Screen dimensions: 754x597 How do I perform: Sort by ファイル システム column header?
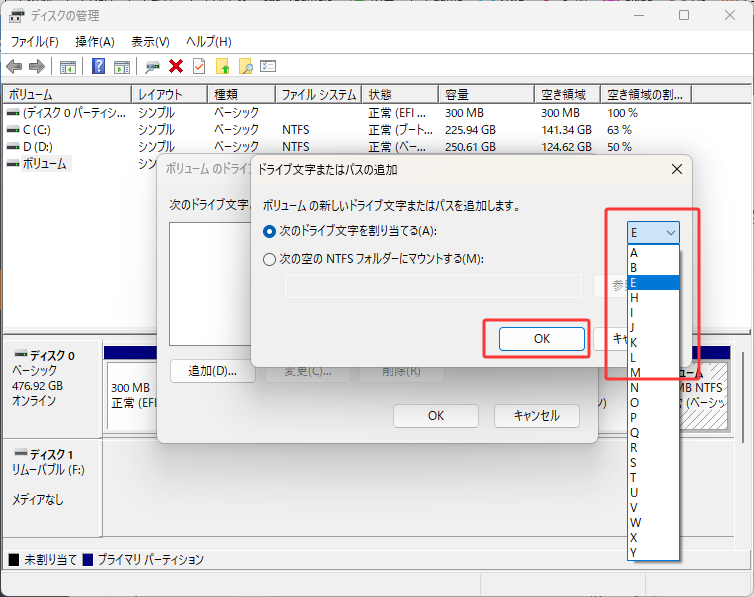(319, 94)
